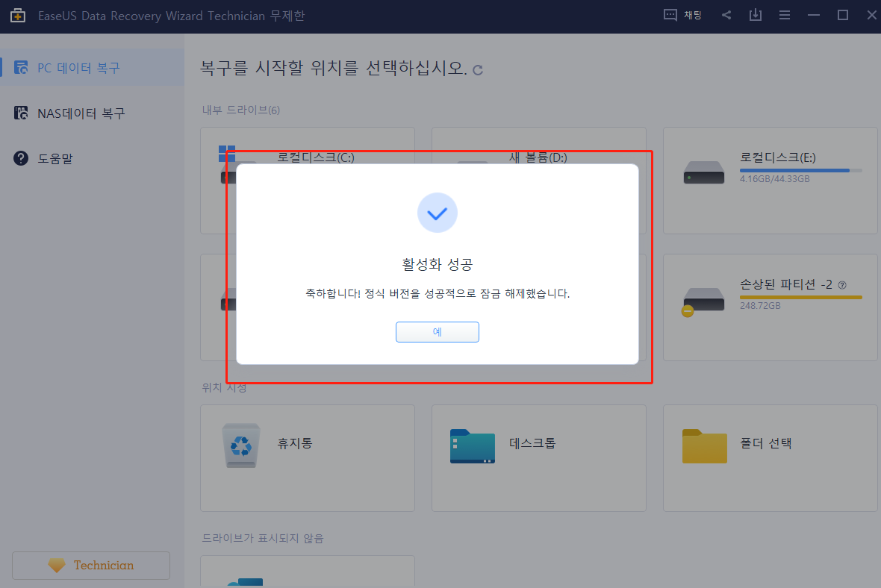881x588 pixels.
Task: Open the hamburger menu in the title bar
Action: pos(784,14)
